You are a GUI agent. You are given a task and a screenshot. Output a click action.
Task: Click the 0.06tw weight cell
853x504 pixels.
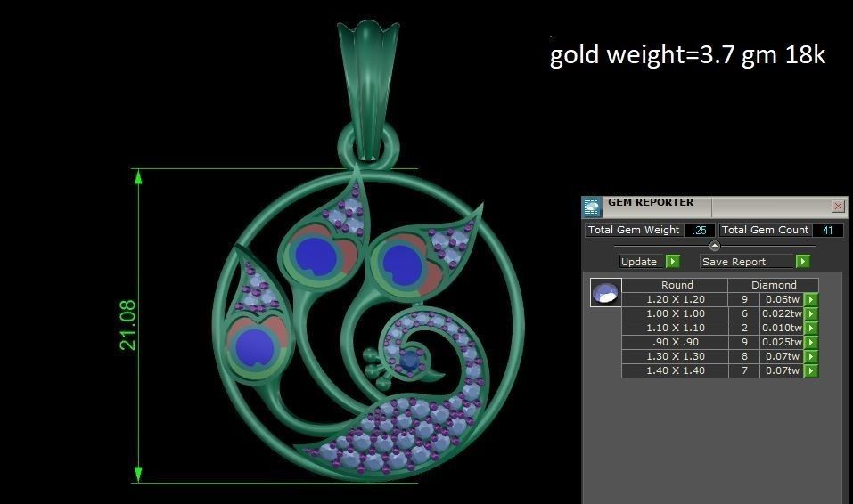tap(782, 299)
